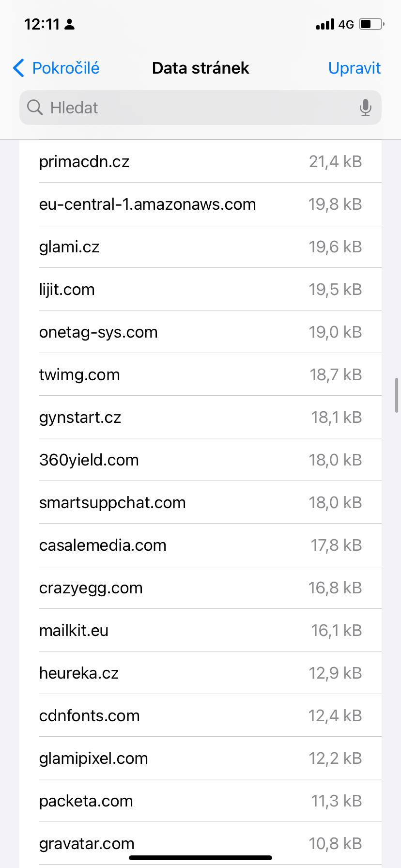Tap the magnifying glass search icon

[35, 108]
